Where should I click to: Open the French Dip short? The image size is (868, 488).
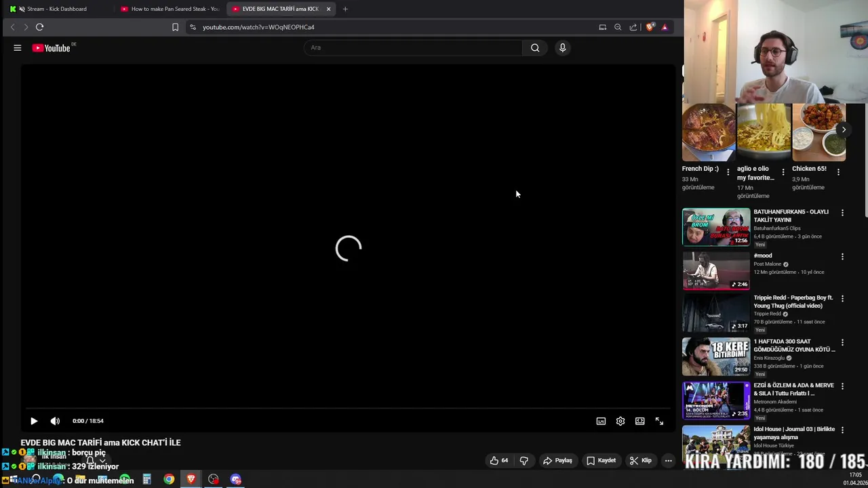coord(708,132)
